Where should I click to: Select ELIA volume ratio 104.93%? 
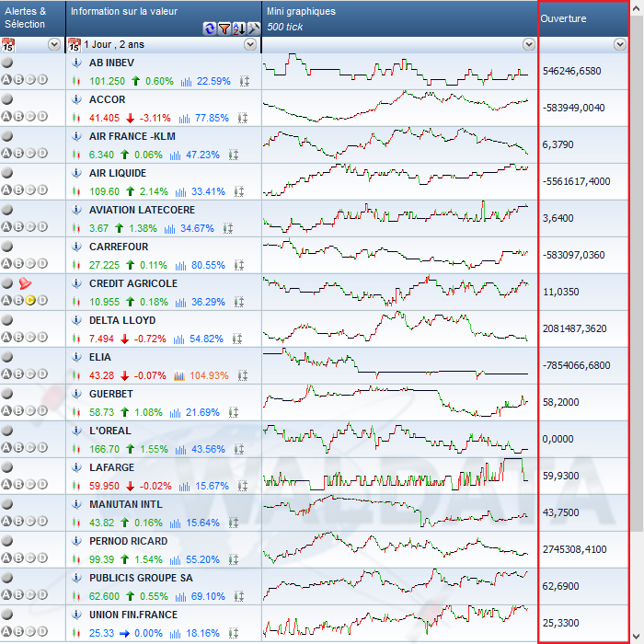(209, 375)
